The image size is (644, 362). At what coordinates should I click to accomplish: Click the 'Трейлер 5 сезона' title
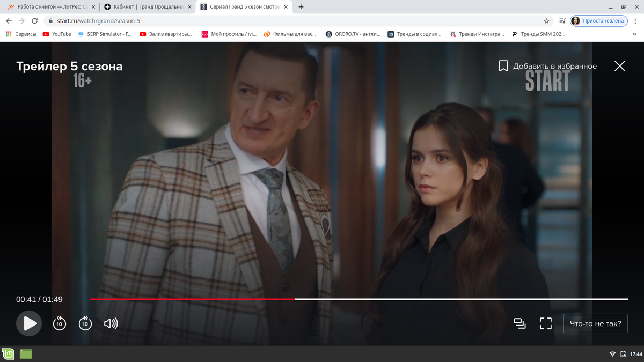[x=69, y=67]
